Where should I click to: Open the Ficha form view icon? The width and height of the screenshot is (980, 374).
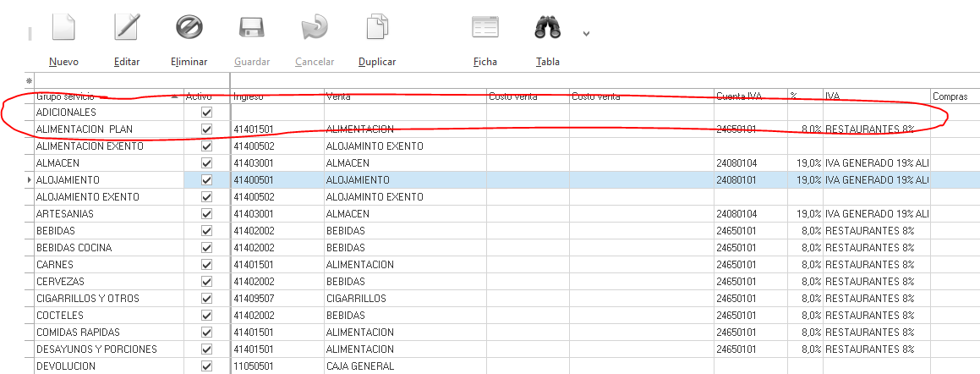pos(485,28)
